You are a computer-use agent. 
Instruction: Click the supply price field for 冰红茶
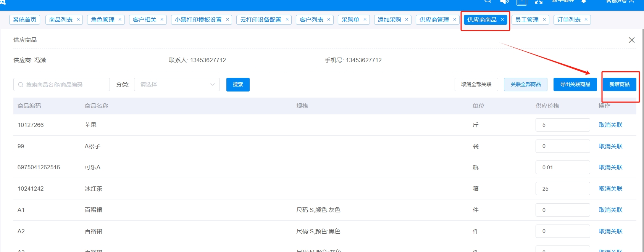562,189
